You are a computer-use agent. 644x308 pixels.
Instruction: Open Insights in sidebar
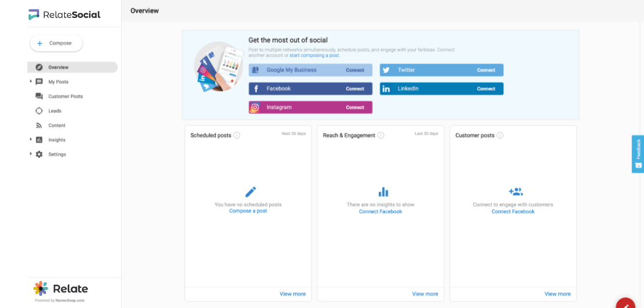pyautogui.click(x=56, y=140)
